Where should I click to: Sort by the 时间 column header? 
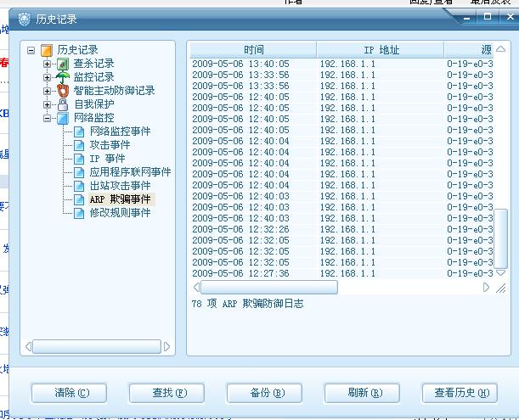coord(253,50)
